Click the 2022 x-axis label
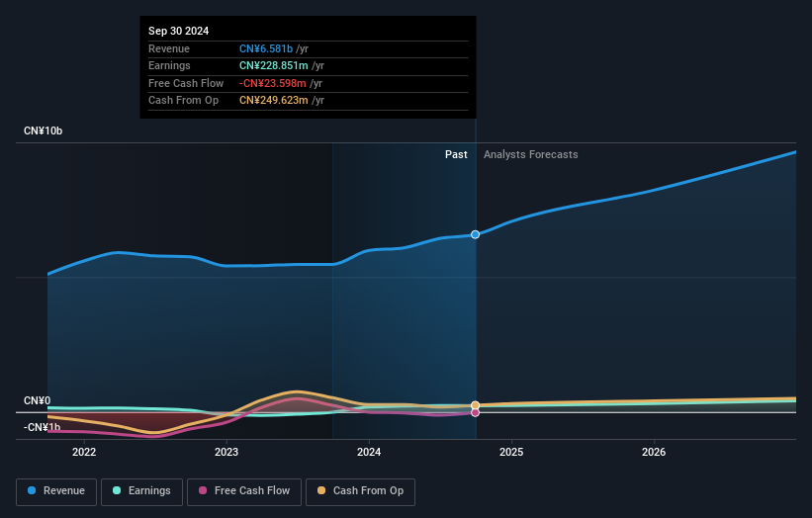 click(x=84, y=452)
